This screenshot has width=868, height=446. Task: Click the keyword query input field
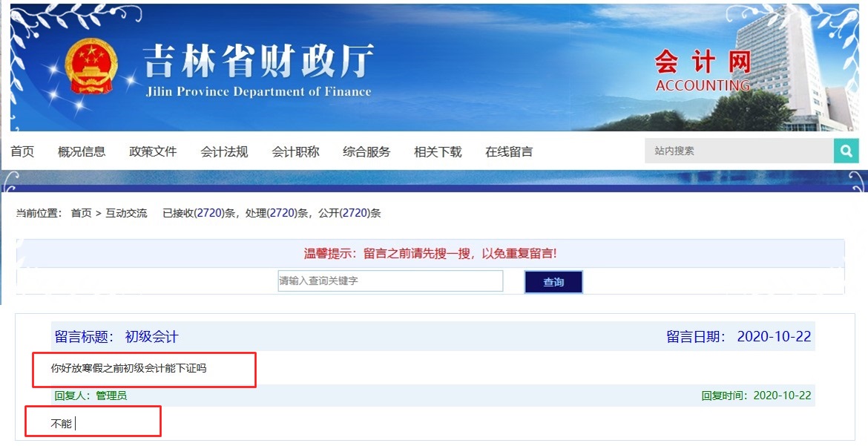click(x=389, y=281)
